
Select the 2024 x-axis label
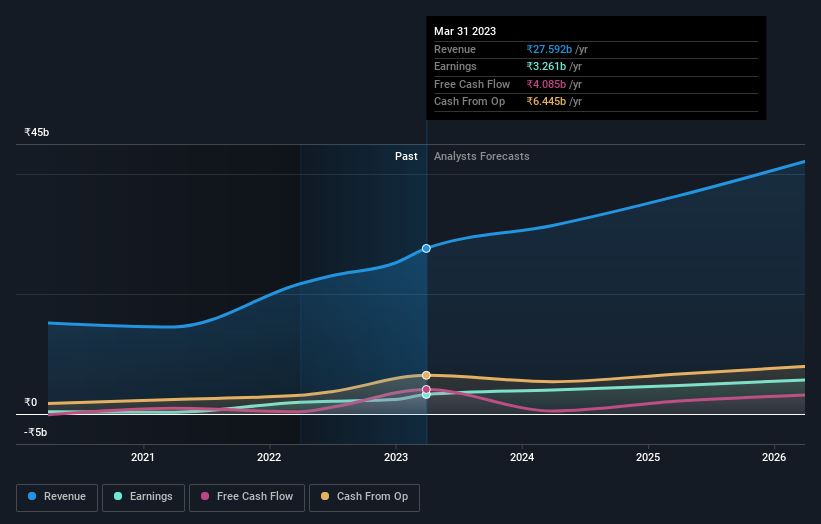pos(522,457)
